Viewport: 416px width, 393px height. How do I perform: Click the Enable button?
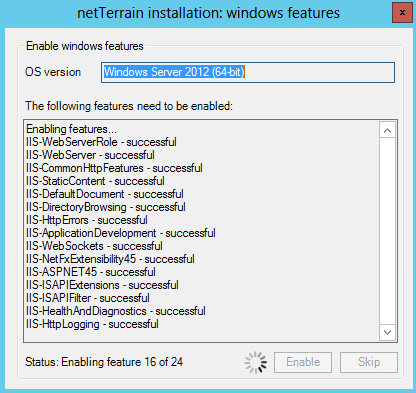pos(303,362)
